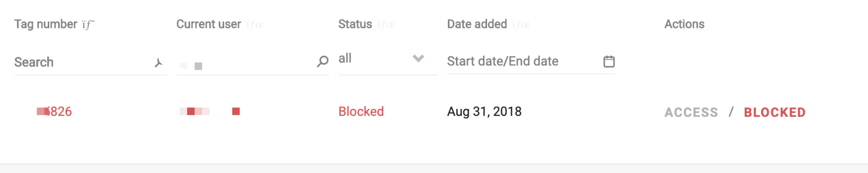Click the Status column header label
The image size is (868, 173).
click(355, 24)
